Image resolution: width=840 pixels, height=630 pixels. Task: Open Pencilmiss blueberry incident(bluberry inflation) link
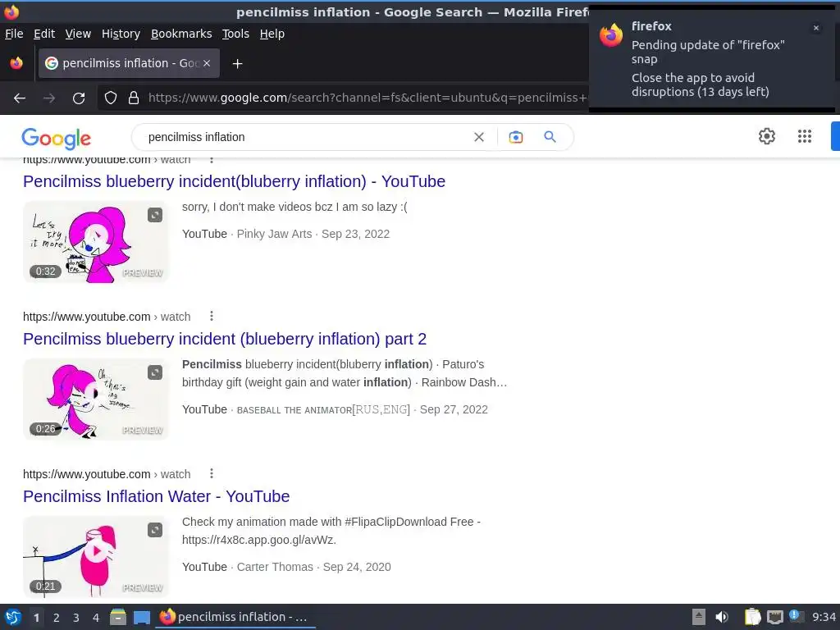[x=234, y=181]
